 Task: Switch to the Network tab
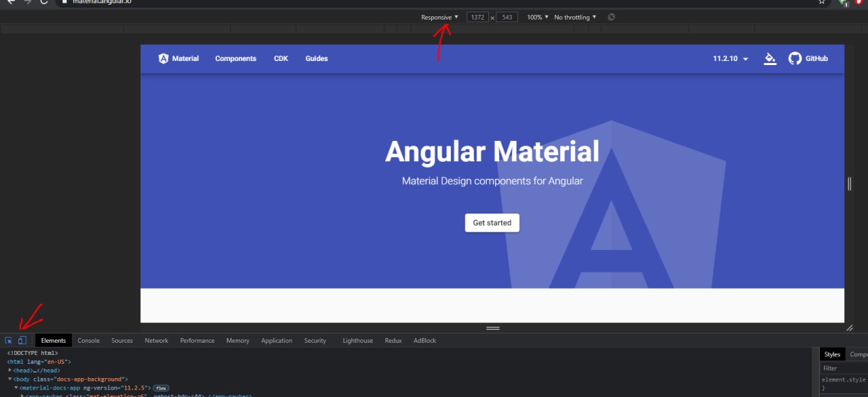(x=156, y=340)
